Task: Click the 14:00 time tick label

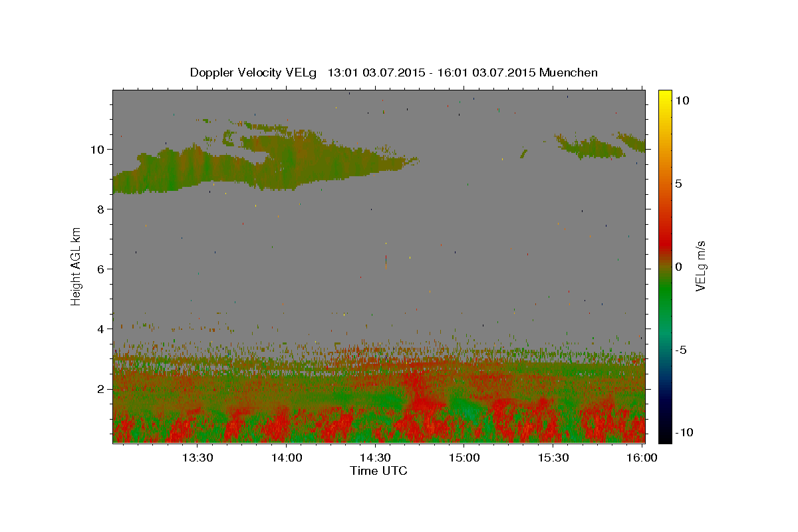Action: point(287,458)
